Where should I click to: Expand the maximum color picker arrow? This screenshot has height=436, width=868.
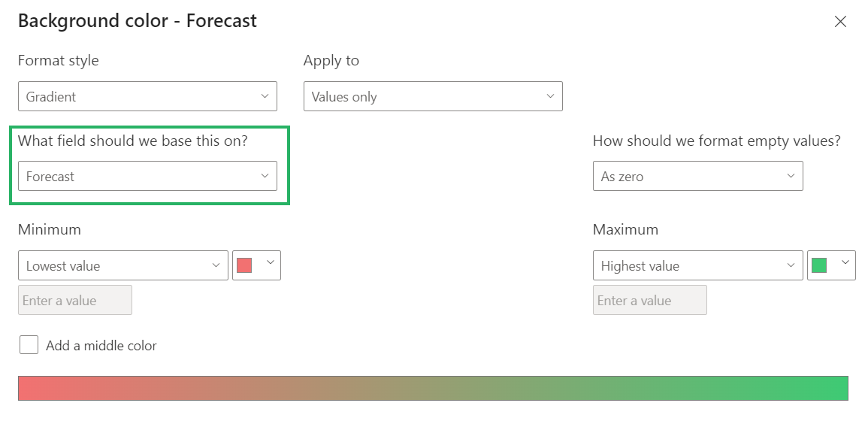(x=845, y=263)
